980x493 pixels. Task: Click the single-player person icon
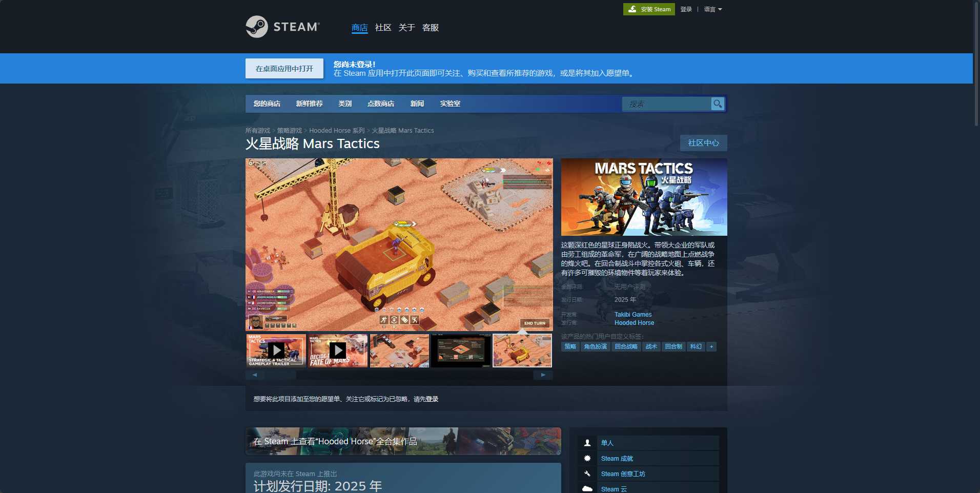(x=587, y=443)
